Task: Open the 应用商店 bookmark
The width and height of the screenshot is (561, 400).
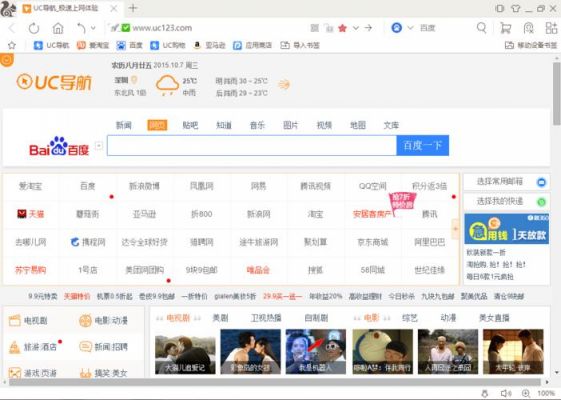Action: tap(252, 45)
